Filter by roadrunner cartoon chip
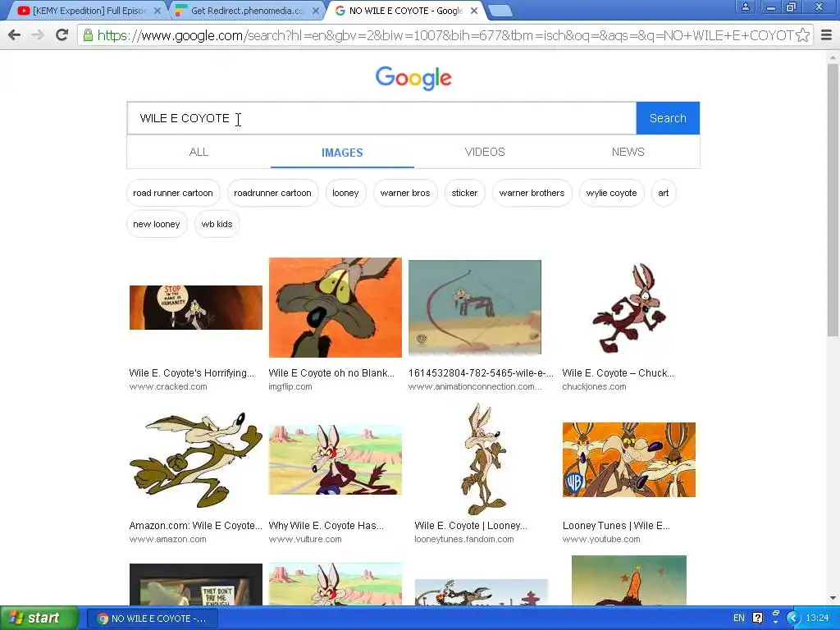Viewport: 840px width, 630px height. 272,193
